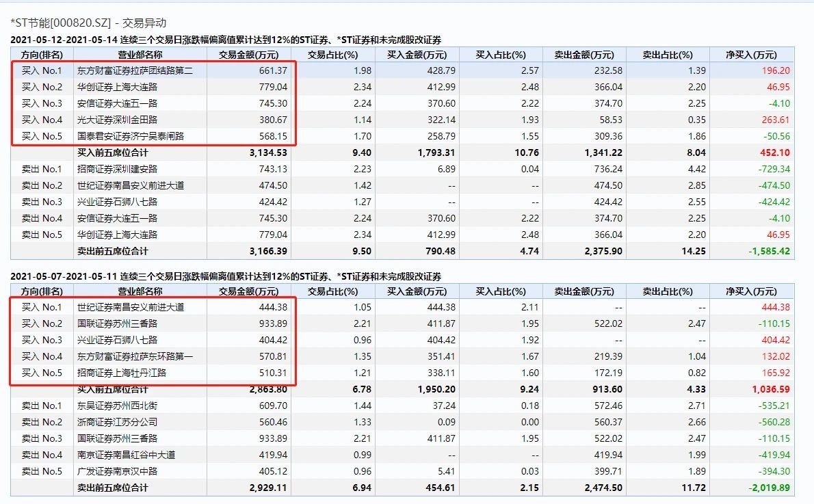Select the 招商证券上海牡丹江路 cell
Image resolution: width=814 pixels, height=504 pixels.
tap(122, 373)
